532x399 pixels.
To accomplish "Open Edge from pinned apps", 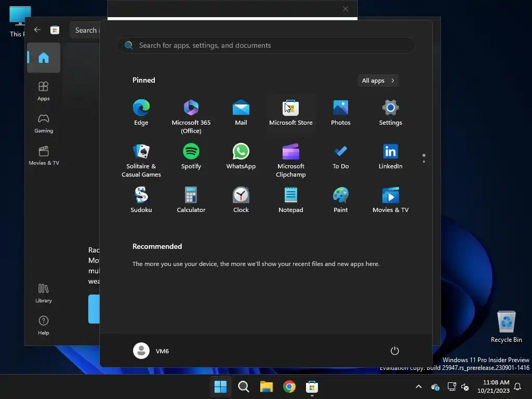I will point(141,113).
